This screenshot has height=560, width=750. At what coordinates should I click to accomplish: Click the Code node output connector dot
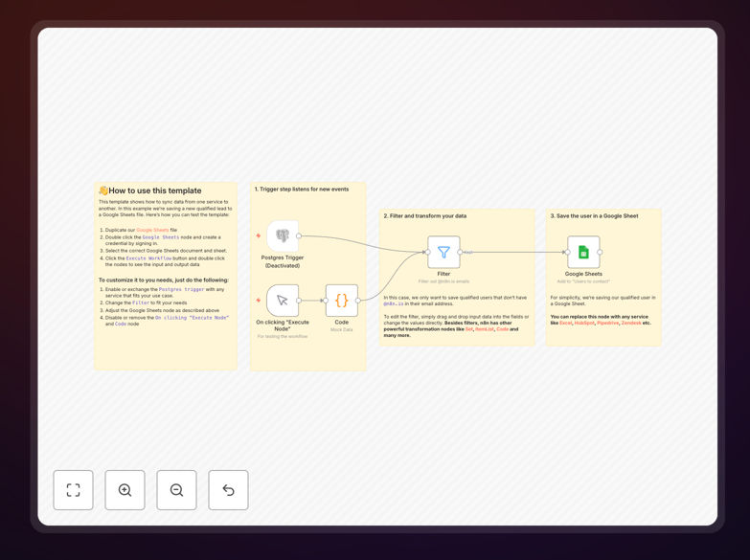pyautogui.click(x=358, y=301)
